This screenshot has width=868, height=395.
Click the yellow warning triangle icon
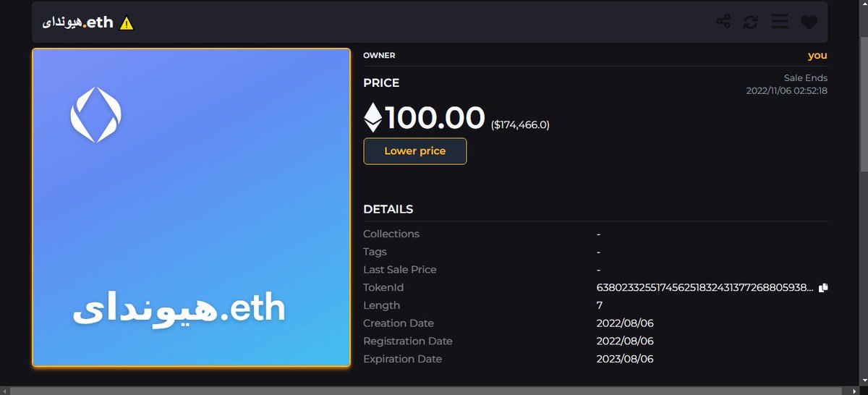pos(127,23)
